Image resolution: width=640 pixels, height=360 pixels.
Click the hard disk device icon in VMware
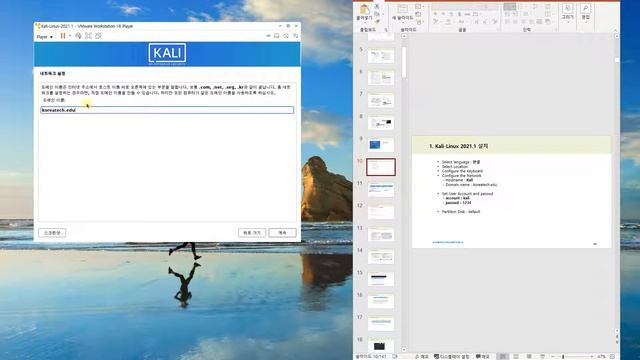click(268, 36)
